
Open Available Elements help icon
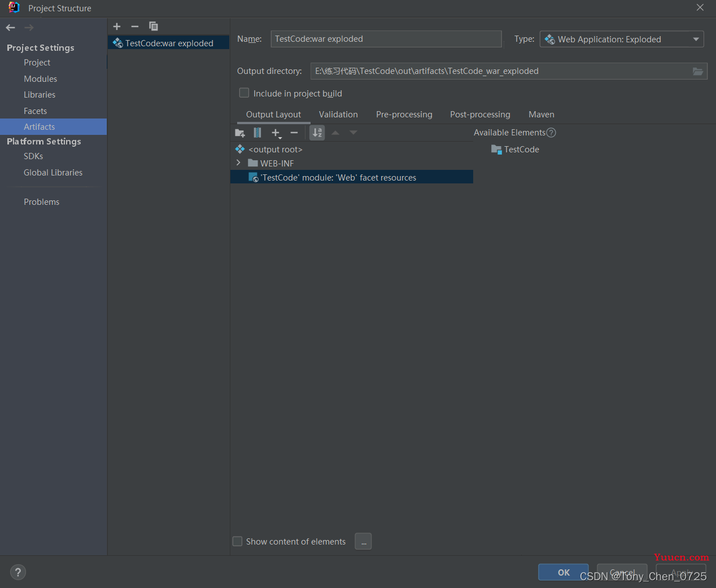pos(552,133)
